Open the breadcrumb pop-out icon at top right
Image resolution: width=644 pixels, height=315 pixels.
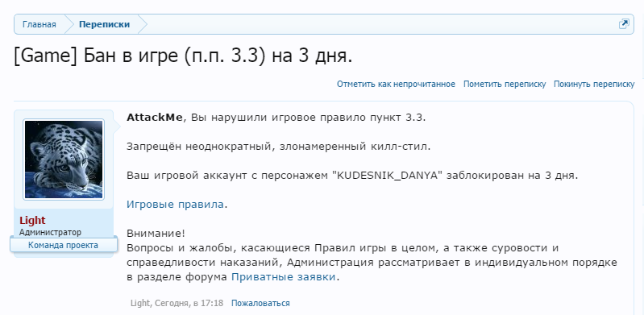click(x=624, y=24)
